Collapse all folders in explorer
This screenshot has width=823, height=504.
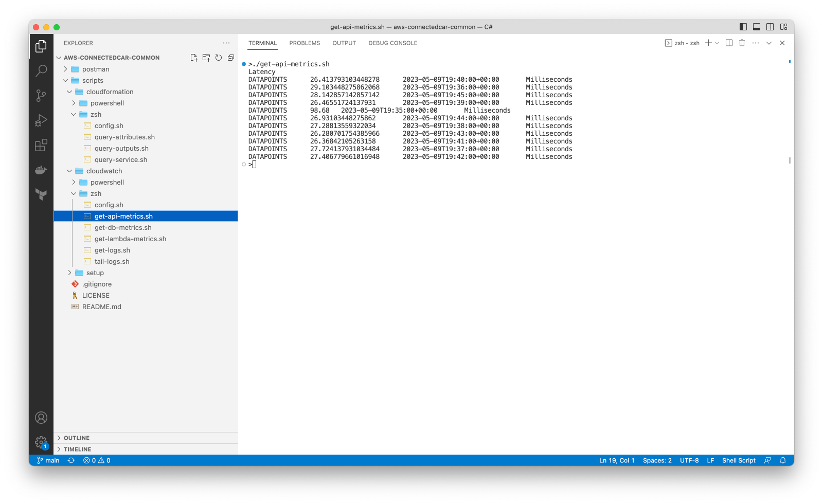point(231,58)
